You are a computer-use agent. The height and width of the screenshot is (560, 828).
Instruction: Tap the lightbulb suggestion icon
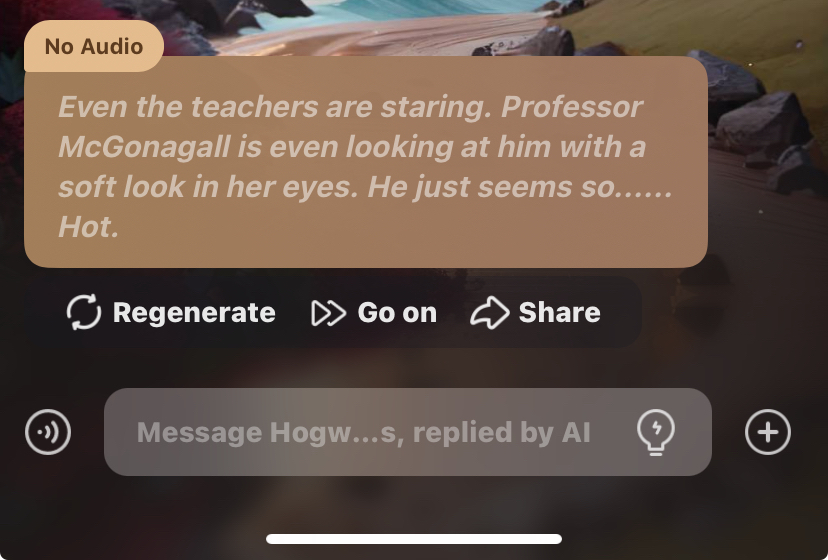[656, 432]
